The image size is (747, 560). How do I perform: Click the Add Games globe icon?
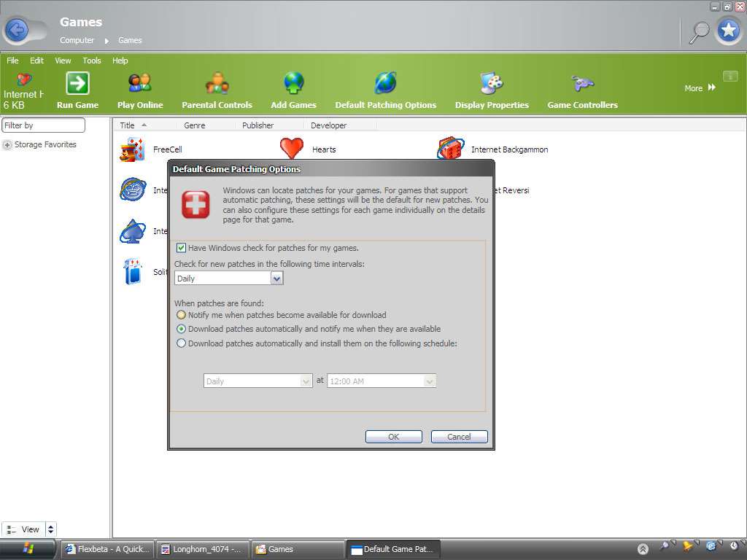293,83
